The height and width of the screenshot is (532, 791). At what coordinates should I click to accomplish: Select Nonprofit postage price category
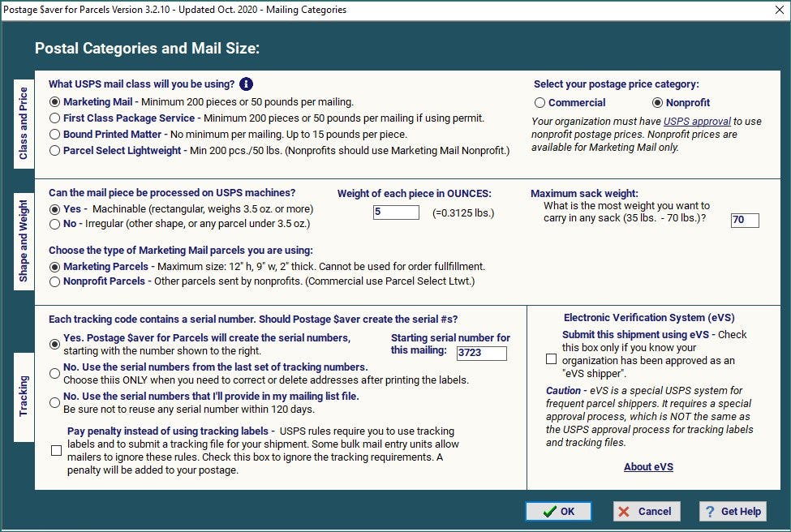tap(657, 103)
